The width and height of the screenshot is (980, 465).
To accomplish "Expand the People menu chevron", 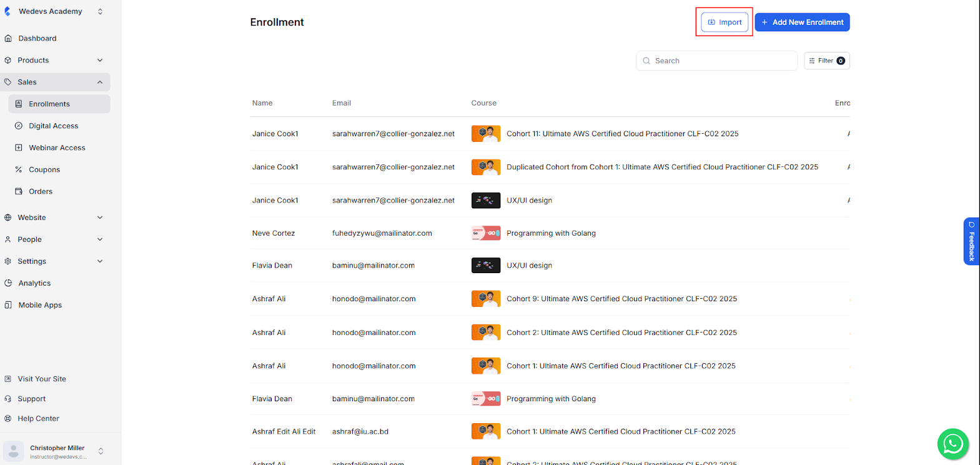I will click(x=100, y=239).
